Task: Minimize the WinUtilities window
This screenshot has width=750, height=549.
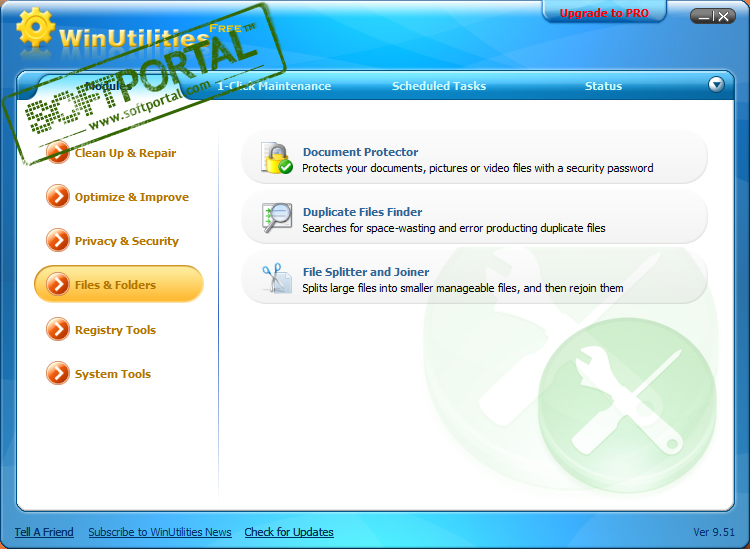Action: (704, 17)
